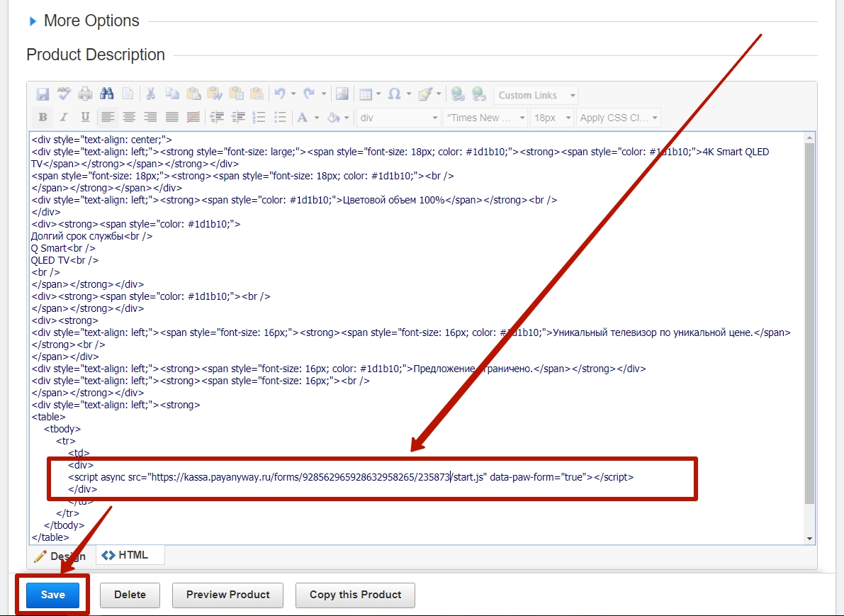Open the Insert Table dropdown arrow
844x616 pixels.
click(378, 94)
